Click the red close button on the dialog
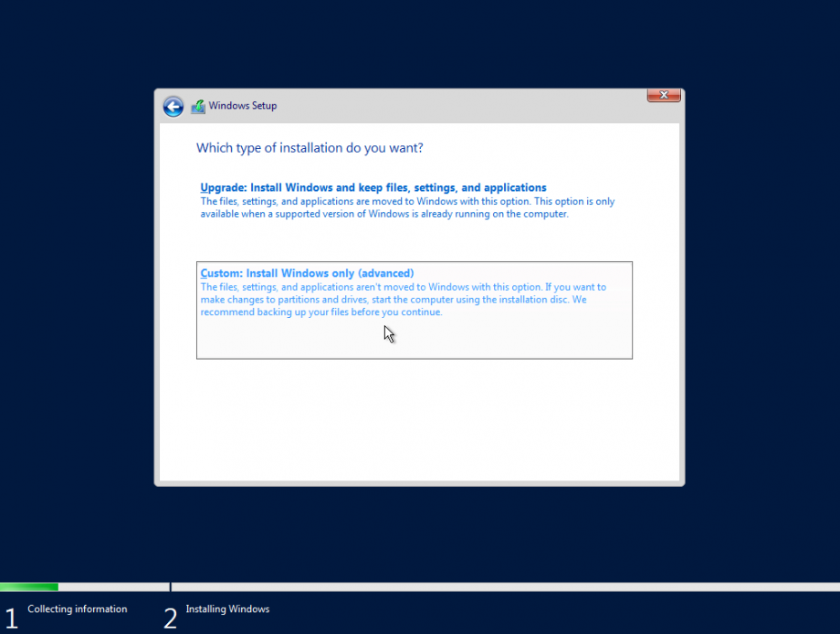840x634 pixels. [x=663, y=95]
